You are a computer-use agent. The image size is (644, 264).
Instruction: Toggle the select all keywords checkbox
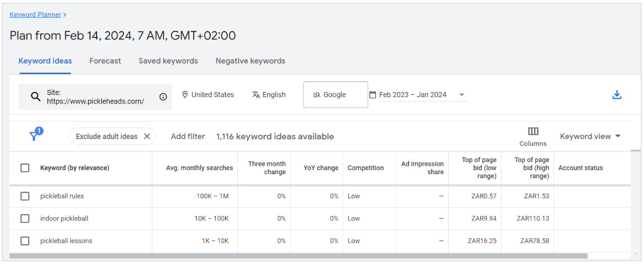pyautogui.click(x=25, y=168)
